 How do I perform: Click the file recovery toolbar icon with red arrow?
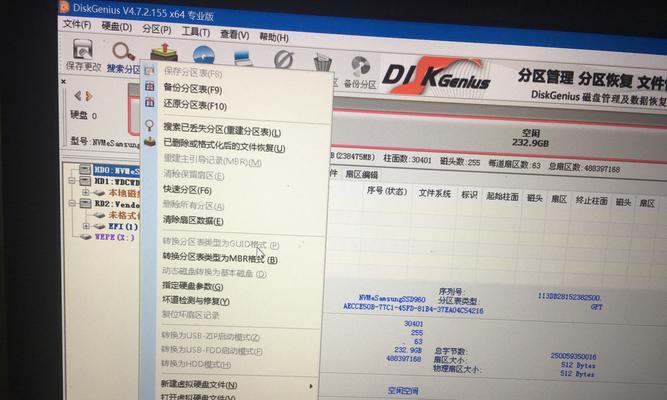tap(165, 53)
